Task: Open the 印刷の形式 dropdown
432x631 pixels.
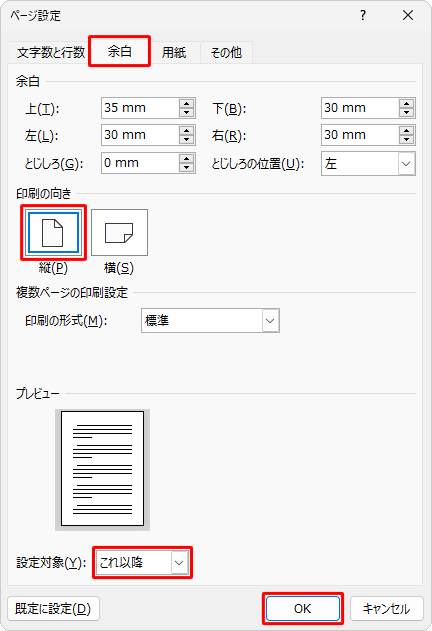Action: (210, 321)
